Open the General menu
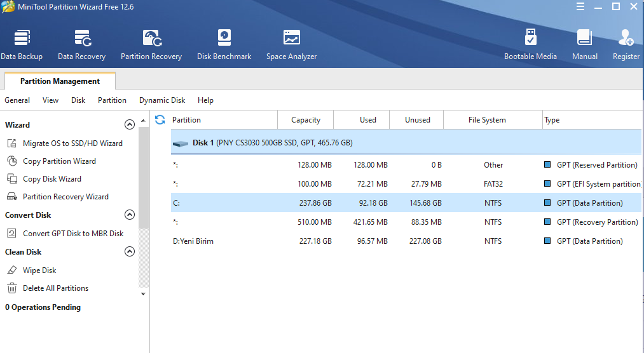644x353 pixels. [x=17, y=100]
